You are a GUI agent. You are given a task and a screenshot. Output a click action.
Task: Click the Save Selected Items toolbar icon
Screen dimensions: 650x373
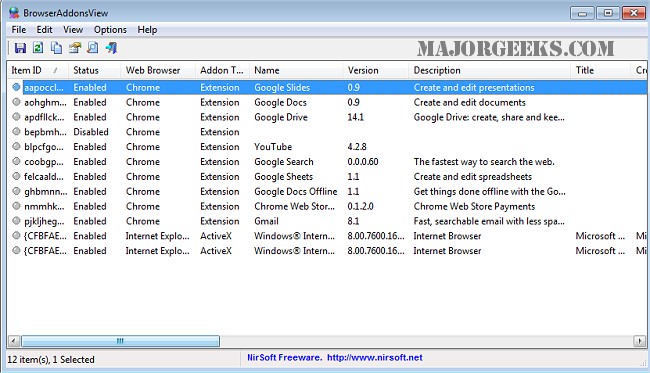tap(20, 48)
